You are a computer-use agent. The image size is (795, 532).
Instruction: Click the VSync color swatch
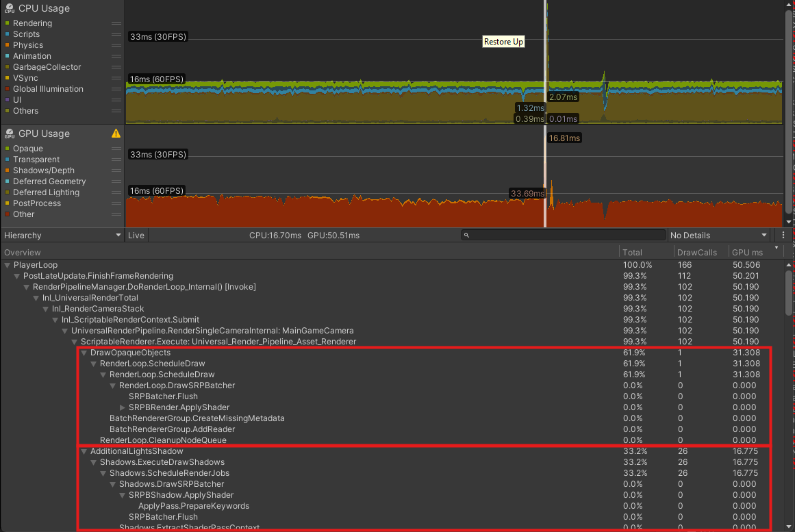tap(6, 77)
